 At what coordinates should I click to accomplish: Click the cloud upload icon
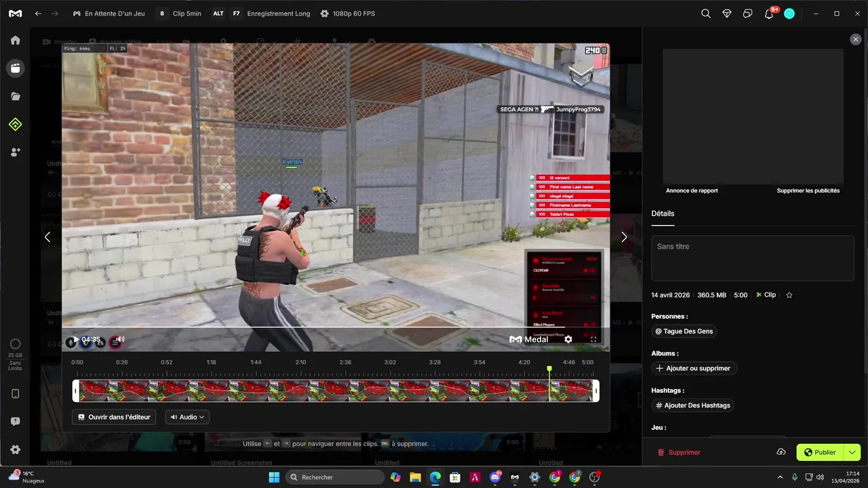(781, 452)
